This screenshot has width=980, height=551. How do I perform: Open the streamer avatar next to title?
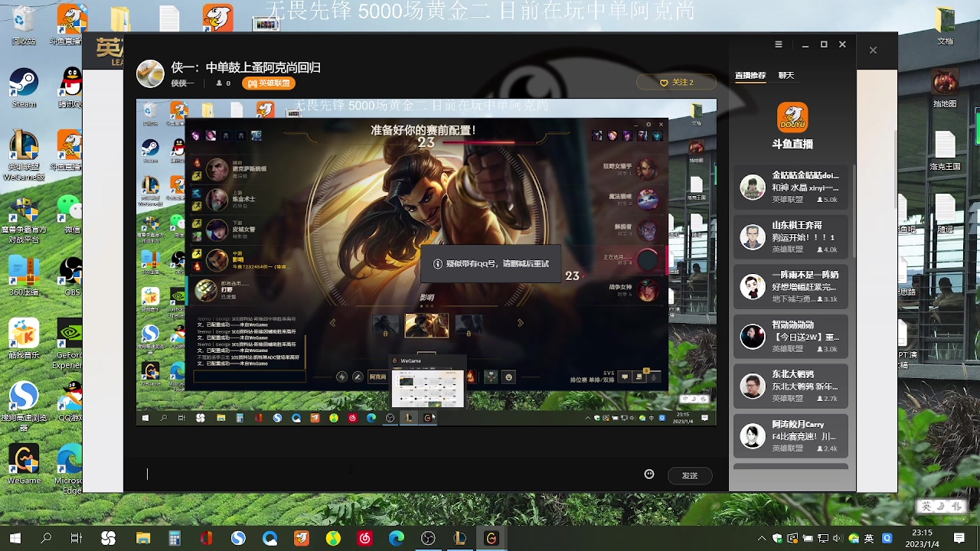click(150, 73)
